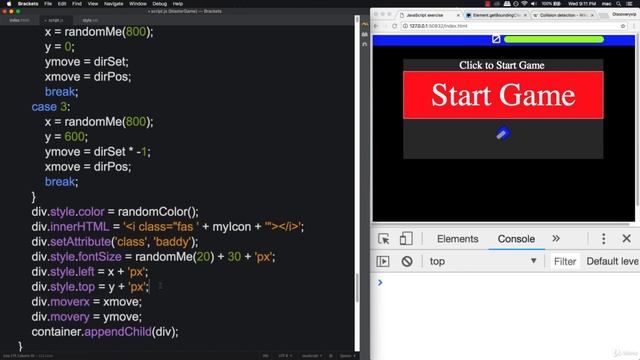Viewport: 640px width, 360px height.
Task: Open the Debug menu in Brackets
Action: [x=160, y=4]
